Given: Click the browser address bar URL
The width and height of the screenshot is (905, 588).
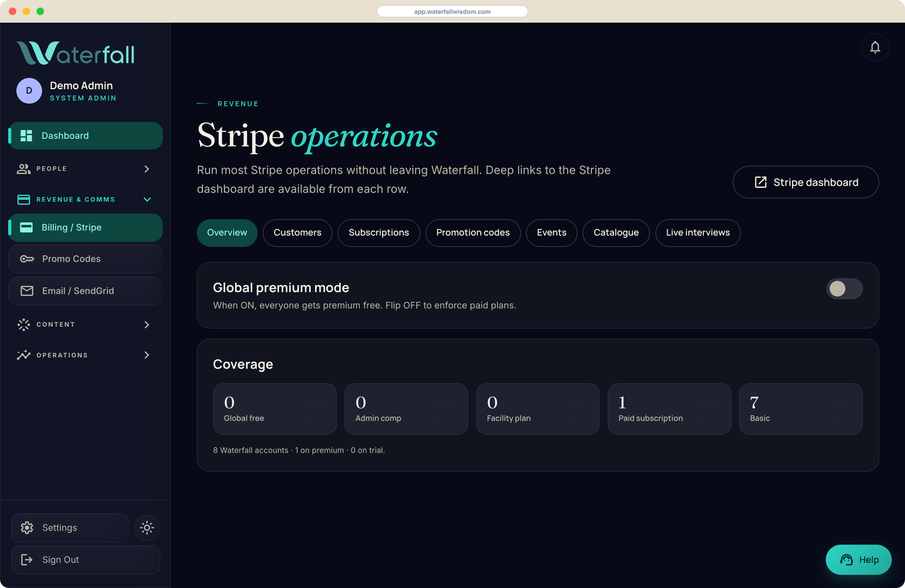Looking at the screenshot, I should [x=452, y=11].
